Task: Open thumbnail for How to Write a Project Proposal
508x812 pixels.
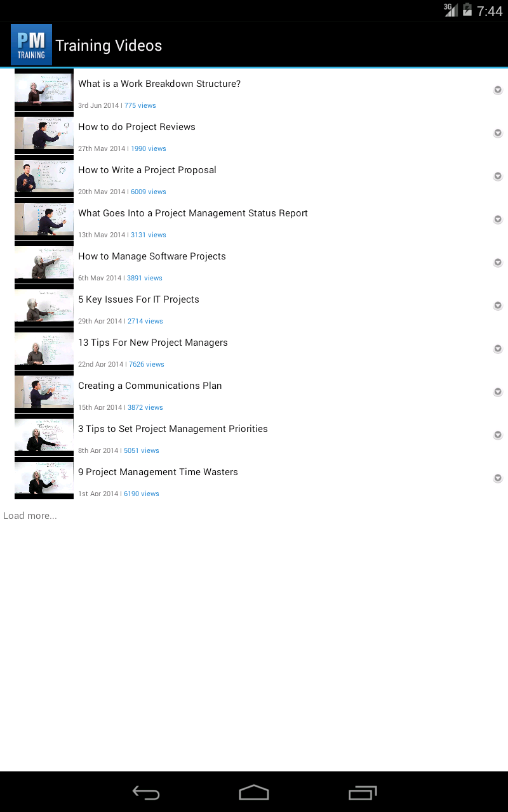Action: [x=44, y=176]
